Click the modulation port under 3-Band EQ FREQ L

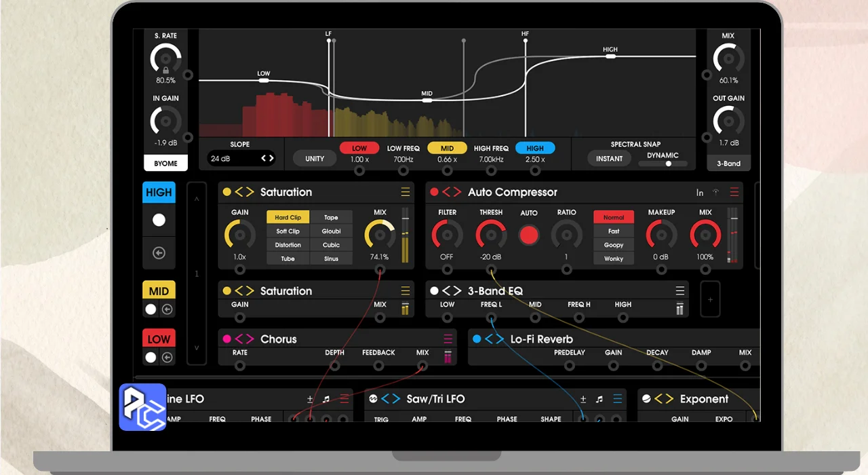(x=491, y=318)
